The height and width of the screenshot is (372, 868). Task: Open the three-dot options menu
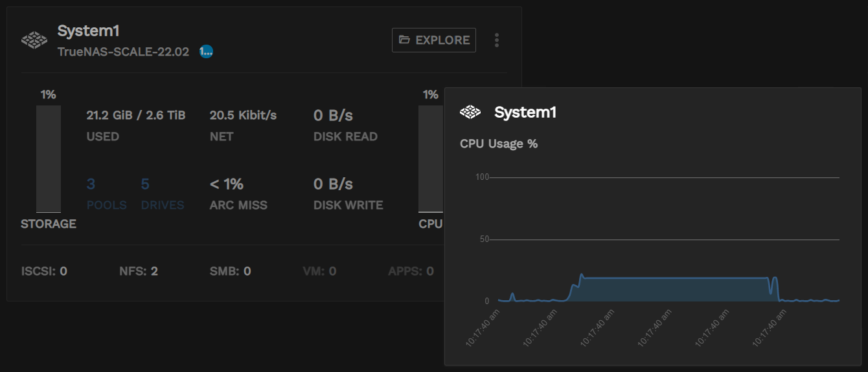(497, 40)
